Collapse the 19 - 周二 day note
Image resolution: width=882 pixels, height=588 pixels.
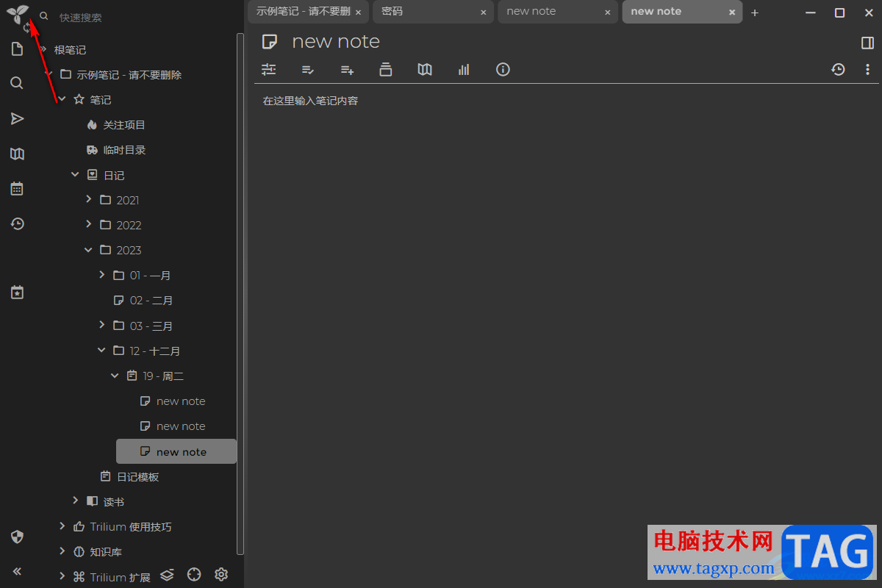[115, 376]
